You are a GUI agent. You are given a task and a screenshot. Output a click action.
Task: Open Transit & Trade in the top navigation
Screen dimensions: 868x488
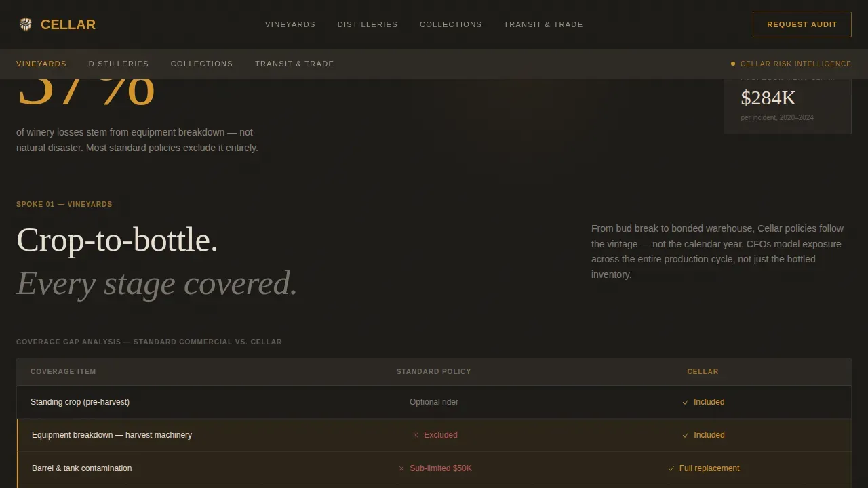click(543, 24)
